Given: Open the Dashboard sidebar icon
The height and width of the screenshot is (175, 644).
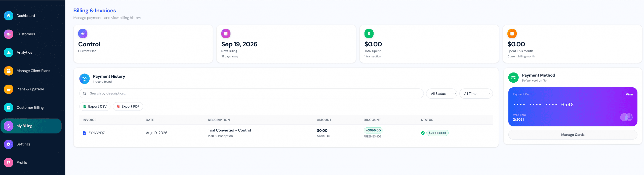Looking at the screenshot, I should (x=9, y=16).
